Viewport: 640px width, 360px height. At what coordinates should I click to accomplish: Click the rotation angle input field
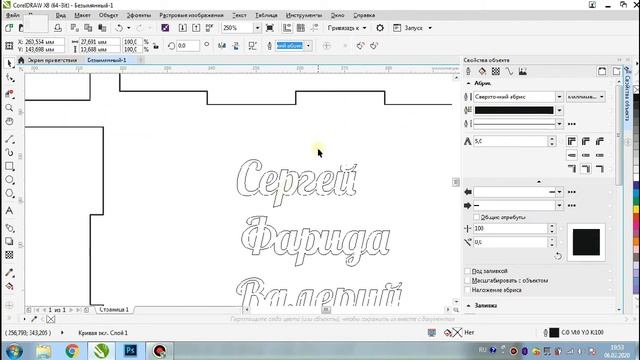[x=188, y=46]
